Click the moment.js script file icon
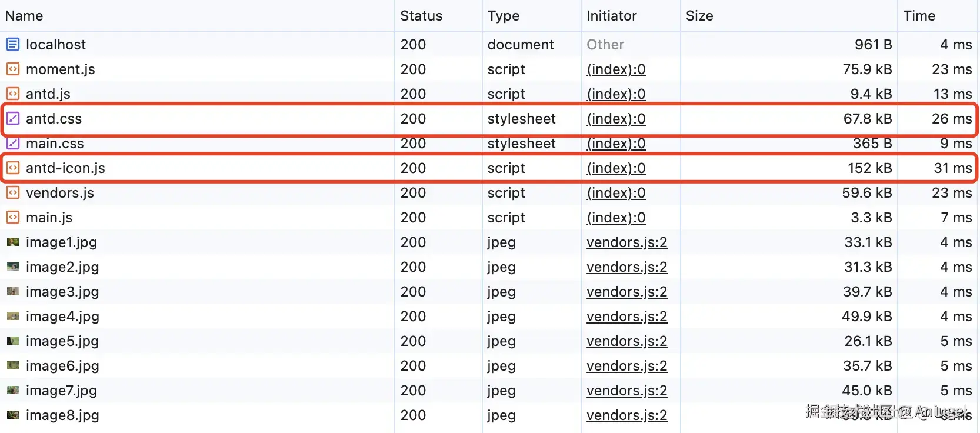This screenshot has height=433, width=980. click(13, 69)
